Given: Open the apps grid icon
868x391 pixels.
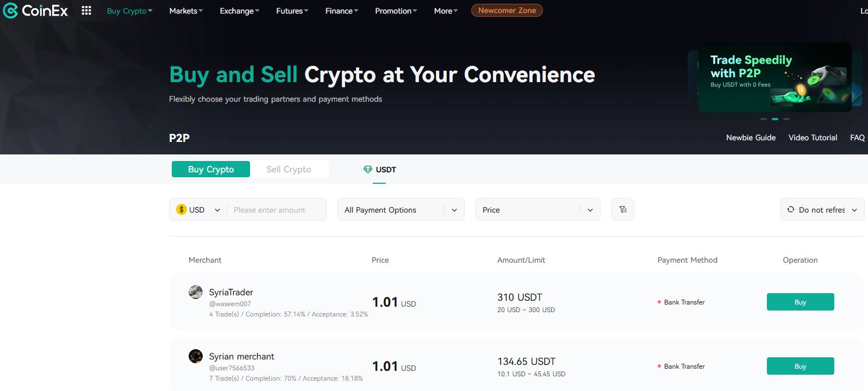Looking at the screenshot, I should (86, 10).
